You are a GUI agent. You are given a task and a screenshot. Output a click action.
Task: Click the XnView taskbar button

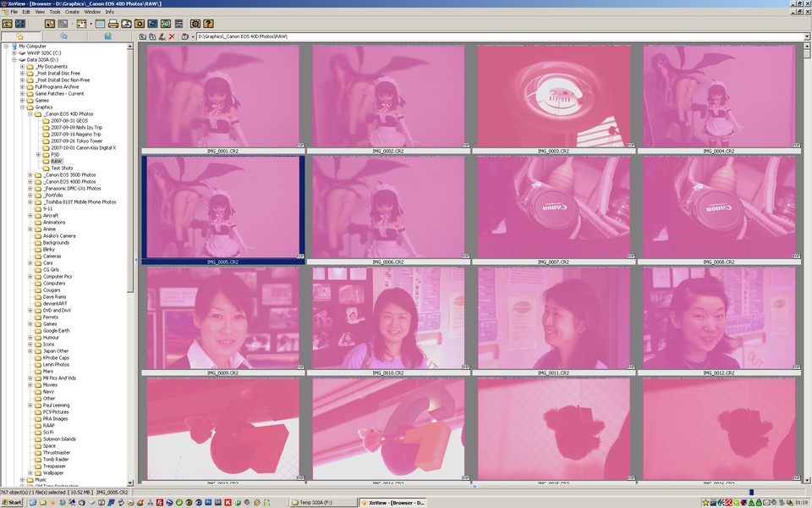[393, 502]
